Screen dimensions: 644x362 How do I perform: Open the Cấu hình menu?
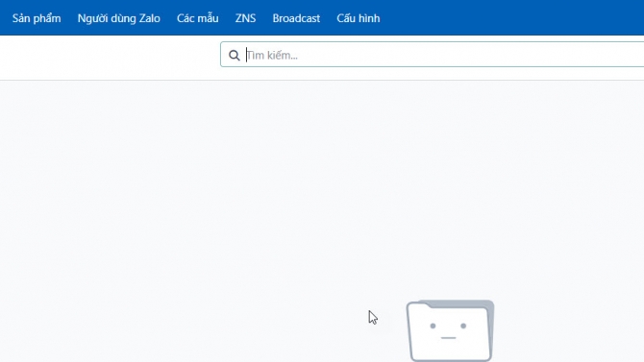click(x=359, y=18)
